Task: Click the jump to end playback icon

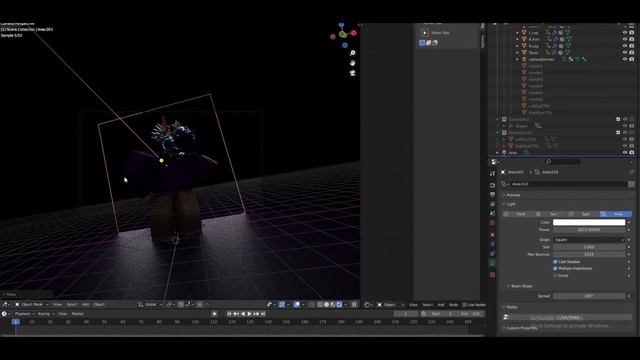Action: [263, 314]
